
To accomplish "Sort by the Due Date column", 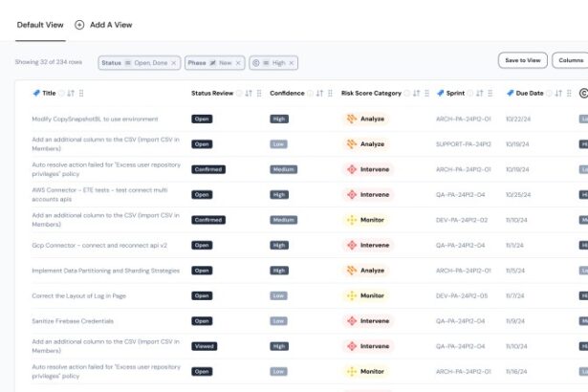I will pos(558,94).
